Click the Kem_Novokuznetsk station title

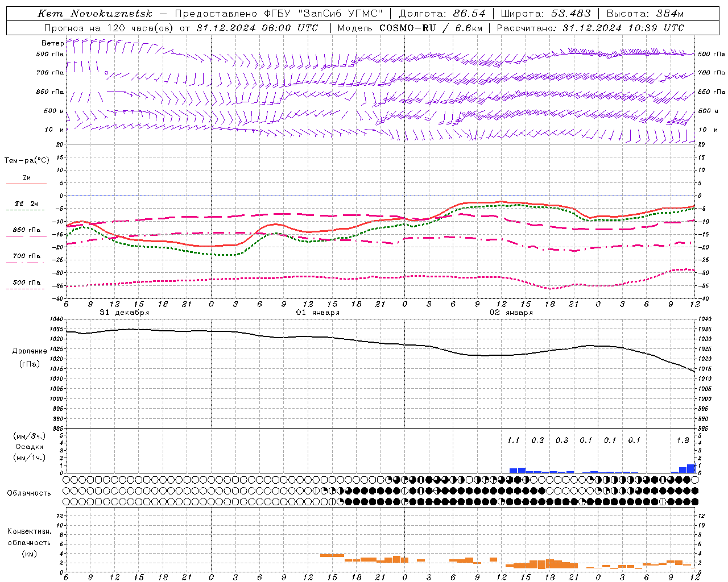(x=95, y=14)
